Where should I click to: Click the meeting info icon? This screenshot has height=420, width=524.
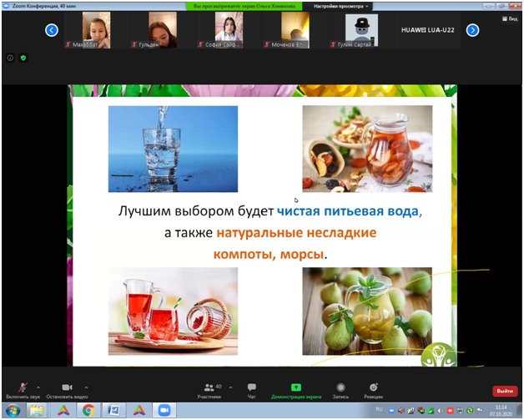[10, 58]
